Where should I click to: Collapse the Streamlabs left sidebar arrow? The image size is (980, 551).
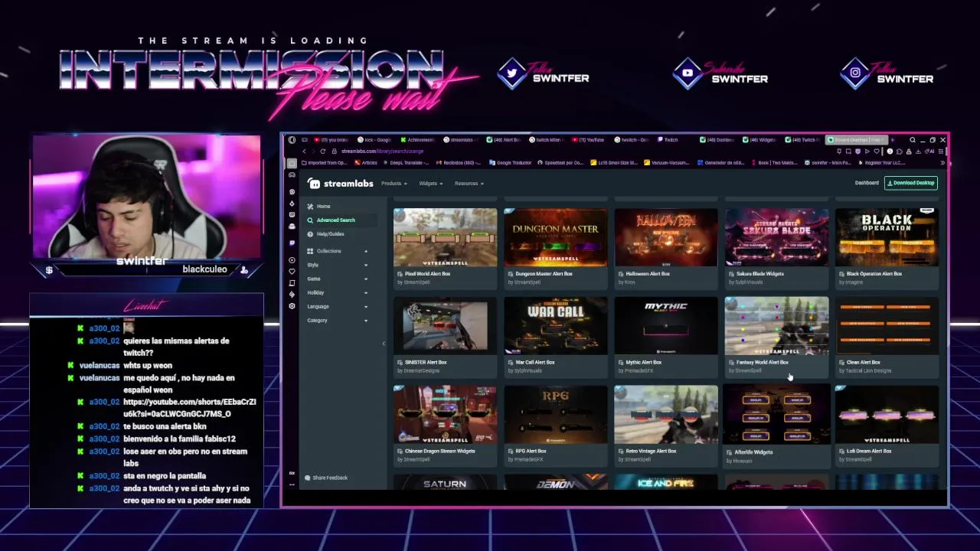[x=384, y=344]
